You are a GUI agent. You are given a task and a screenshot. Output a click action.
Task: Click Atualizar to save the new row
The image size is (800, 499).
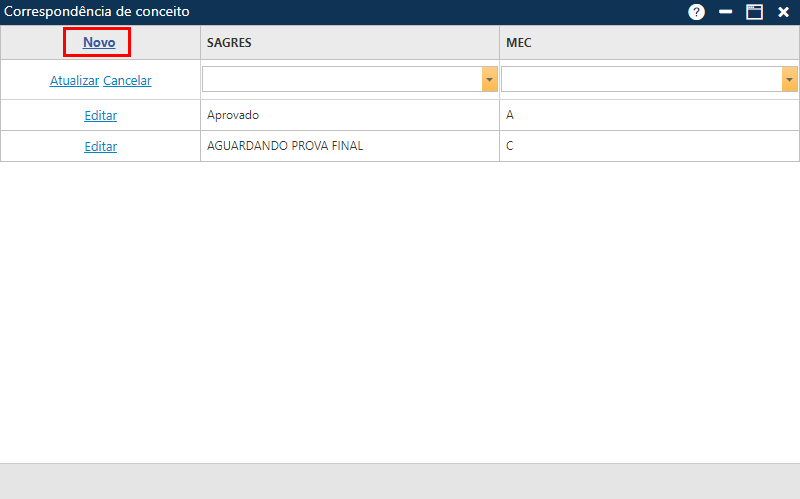74,80
